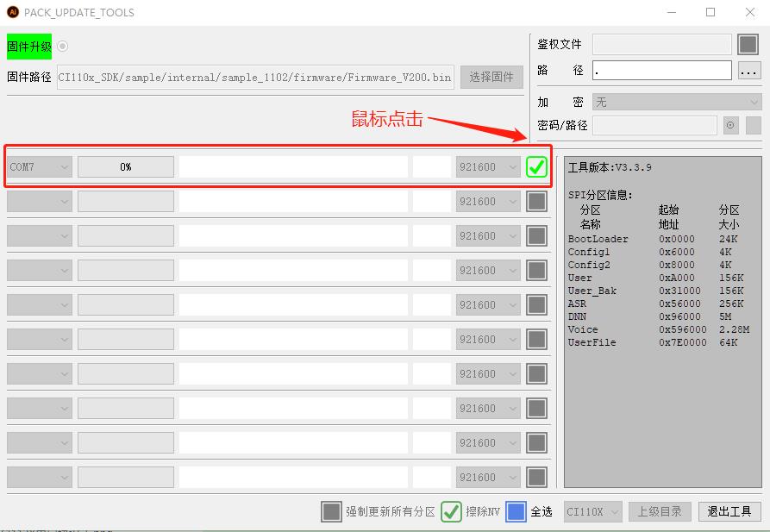Tick the checkbox on the last port row
The image size is (770, 532).
point(536,478)
